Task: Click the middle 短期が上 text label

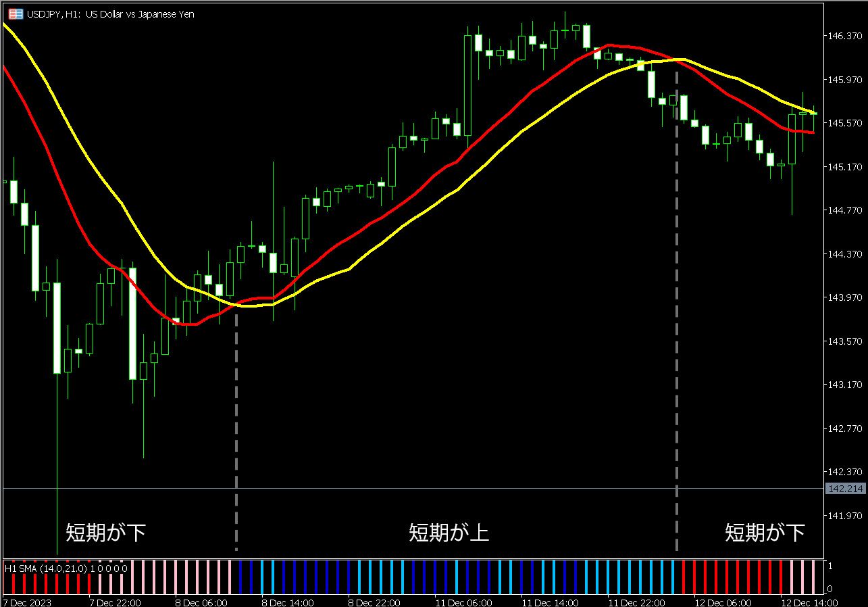Action: (449, 533)
